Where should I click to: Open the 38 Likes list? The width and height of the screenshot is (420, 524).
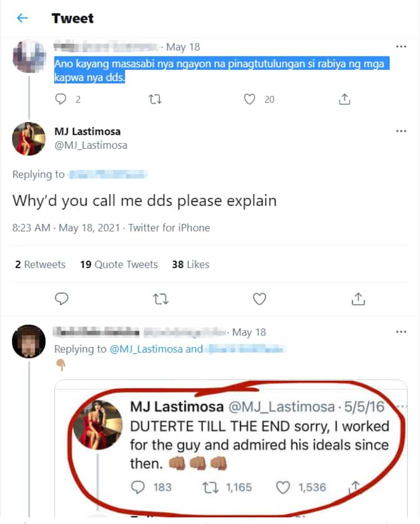pyautogui.click(x=190, y=264)
